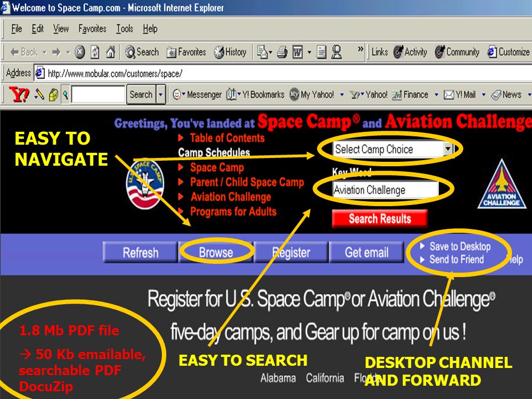The height and width of the screenshot is (399, 532).
Task: Open the History toolbar button
Action: click(230, 52)
